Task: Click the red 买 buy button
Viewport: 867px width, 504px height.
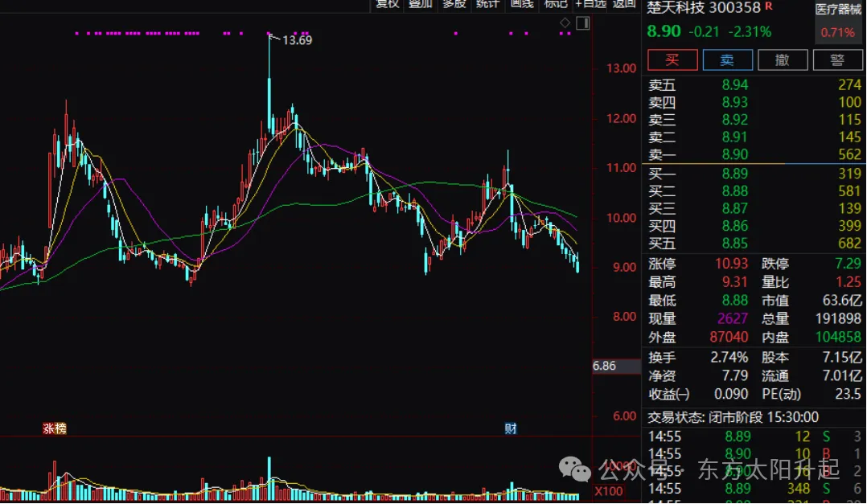Action: coord(672,59)
